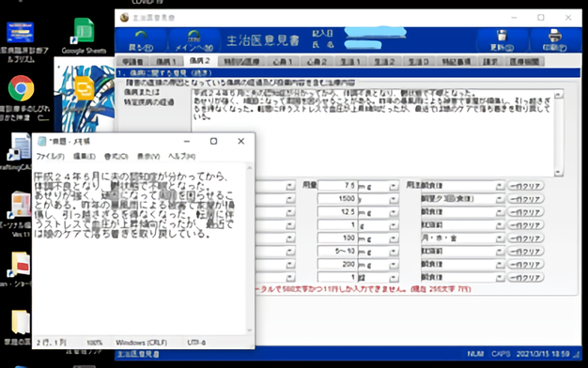Open the 編集 menu in Notepad
The width and height of the screenshot is (588, 368).
click(x=85, y=156)
